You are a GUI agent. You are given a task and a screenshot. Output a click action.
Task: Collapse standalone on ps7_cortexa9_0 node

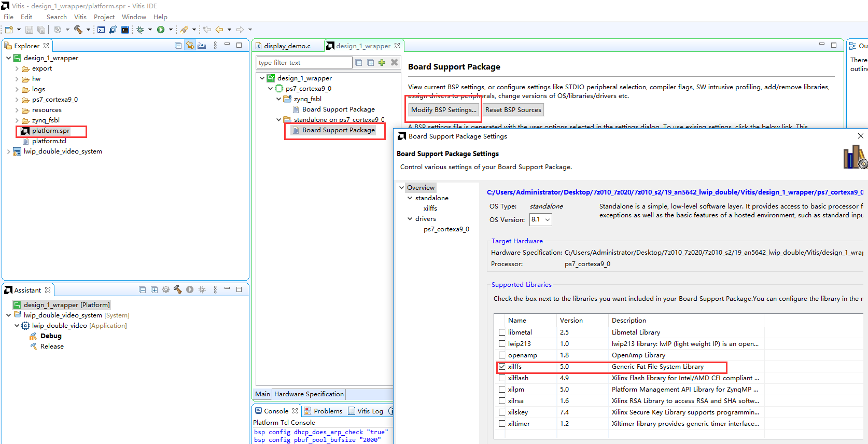pyautogui.click(x=278, y=120)
